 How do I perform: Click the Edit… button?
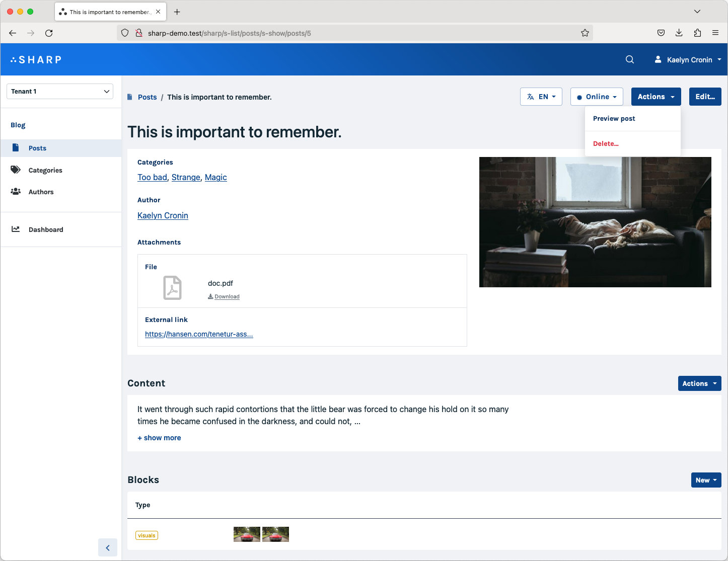[x=705, y=97]
